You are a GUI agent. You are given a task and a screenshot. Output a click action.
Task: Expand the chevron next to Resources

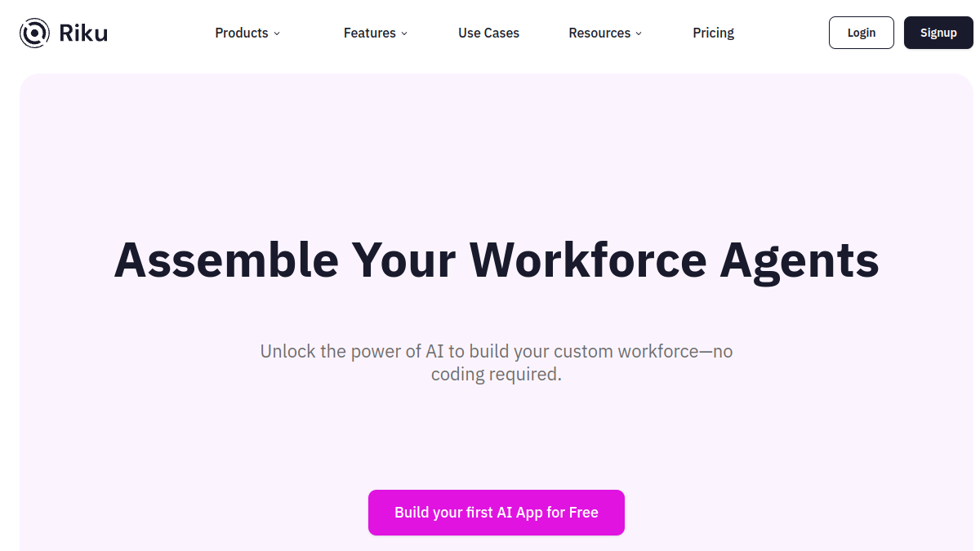pos(639,33)
